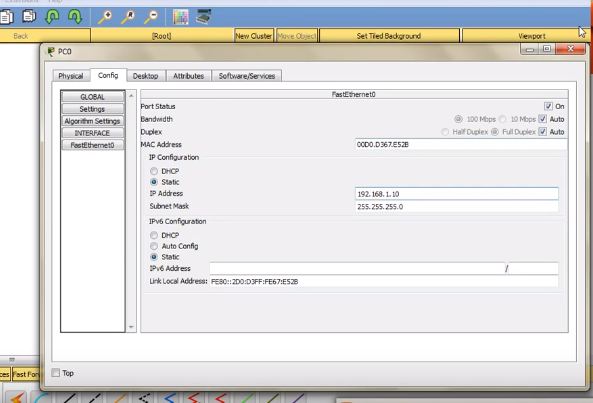The image size is (593, 403).
Task: Click the IPv6 prefix field after the slash
Action: tap(533, 268)
